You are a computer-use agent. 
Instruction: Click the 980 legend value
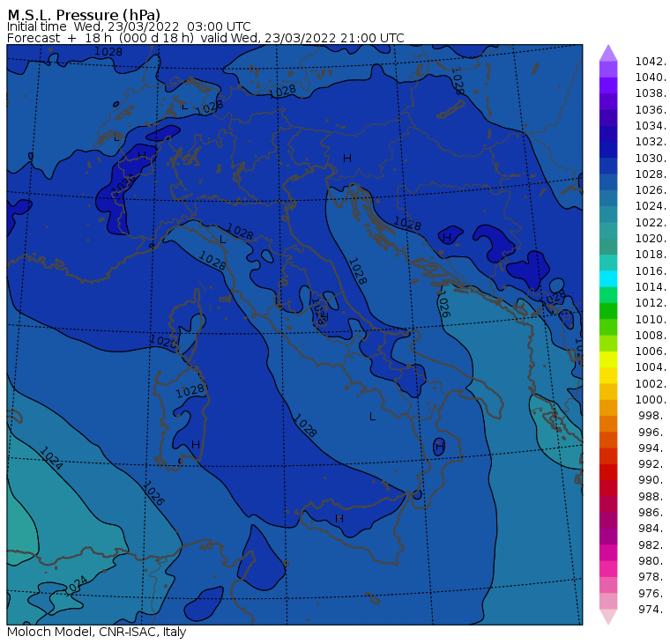(652, 560)
